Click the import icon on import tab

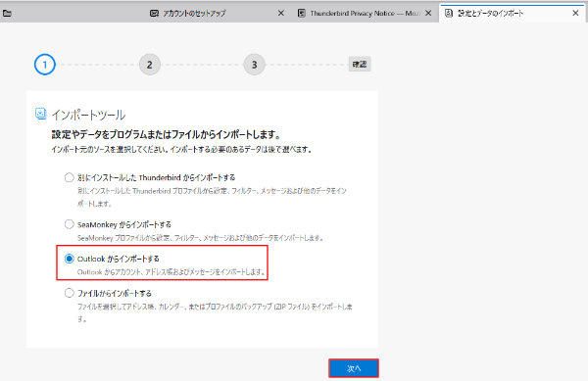tap(449, 13)
